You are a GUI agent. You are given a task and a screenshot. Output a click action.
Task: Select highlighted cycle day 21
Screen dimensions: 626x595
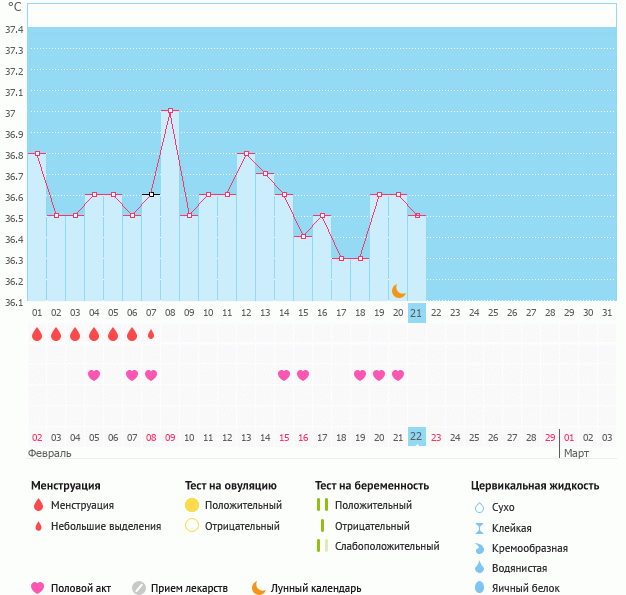coord(417,313)
